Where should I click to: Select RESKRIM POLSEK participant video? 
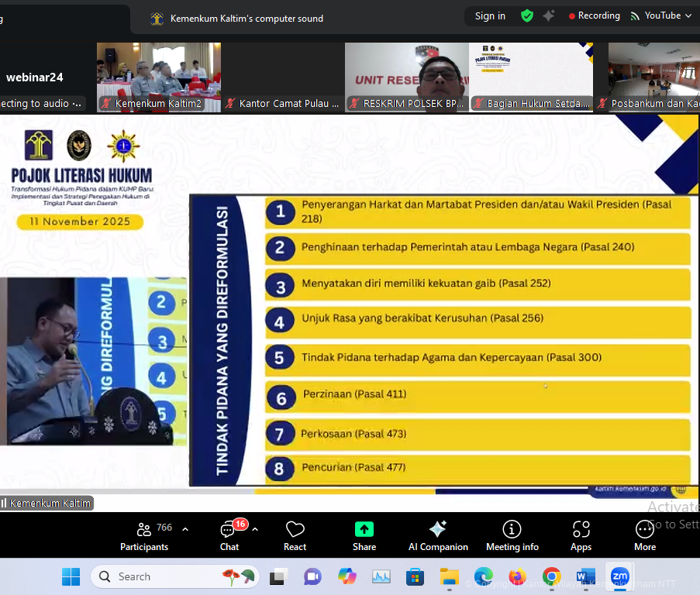point(407,77)
